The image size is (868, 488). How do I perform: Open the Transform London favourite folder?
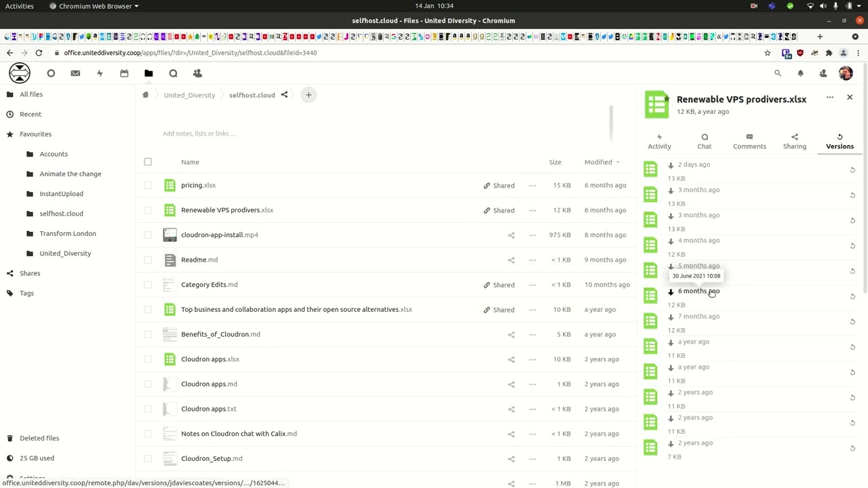click(x=68, y=234)
